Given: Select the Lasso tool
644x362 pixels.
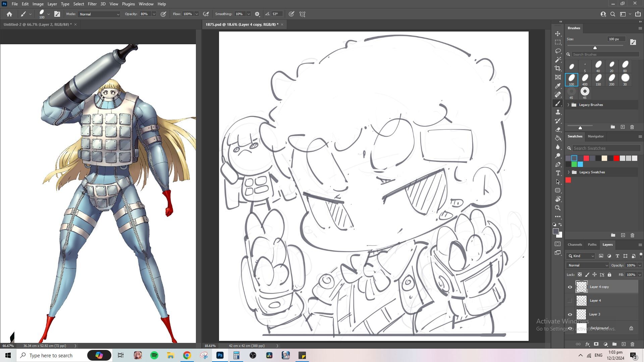Looking at the screenshot, I should (558, 51).
